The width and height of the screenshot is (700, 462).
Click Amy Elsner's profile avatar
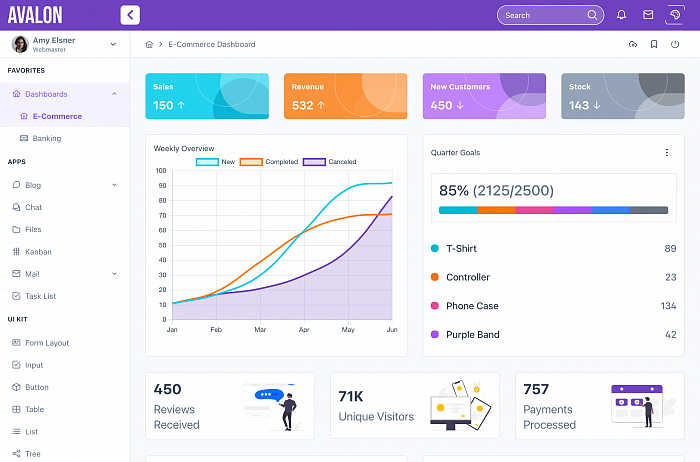coord(20,44)
